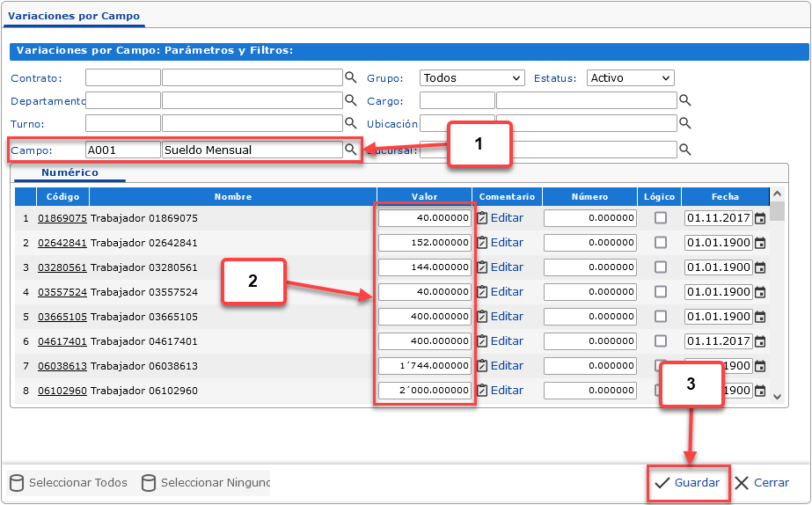This screenshot has height=505, width=812.
Task: Click the Valor field for row 5
Action: [425, 317]
